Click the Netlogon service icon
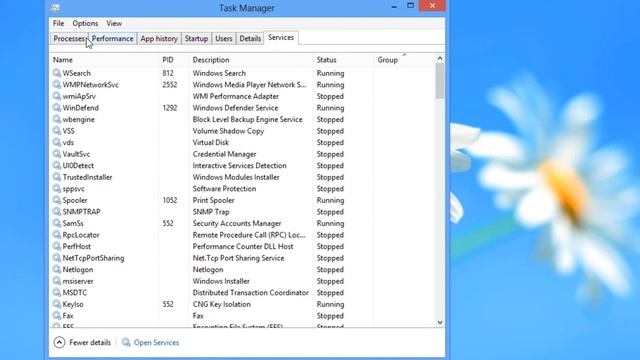 [57, 270]
